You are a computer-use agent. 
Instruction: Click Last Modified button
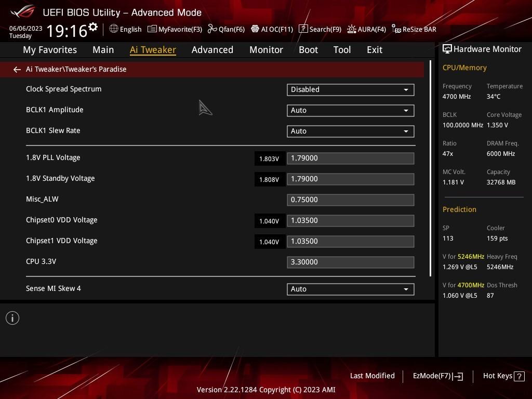372,376
